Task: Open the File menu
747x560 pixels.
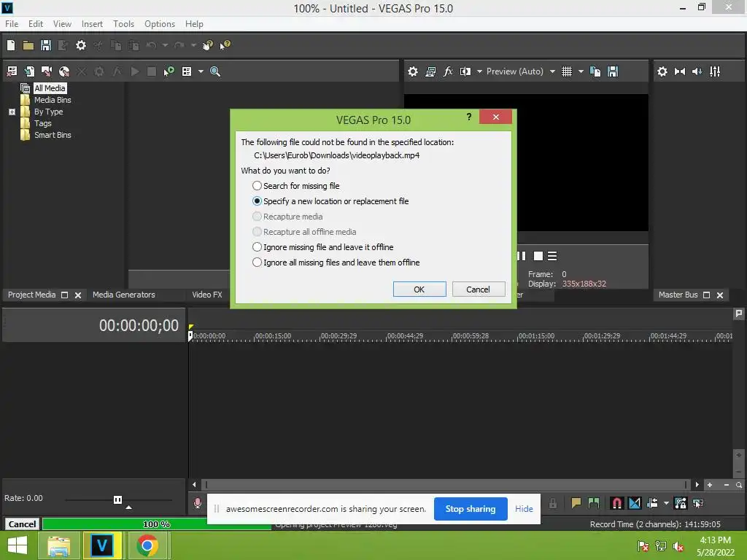Action: pyautogui.click(x=12, y=24)
